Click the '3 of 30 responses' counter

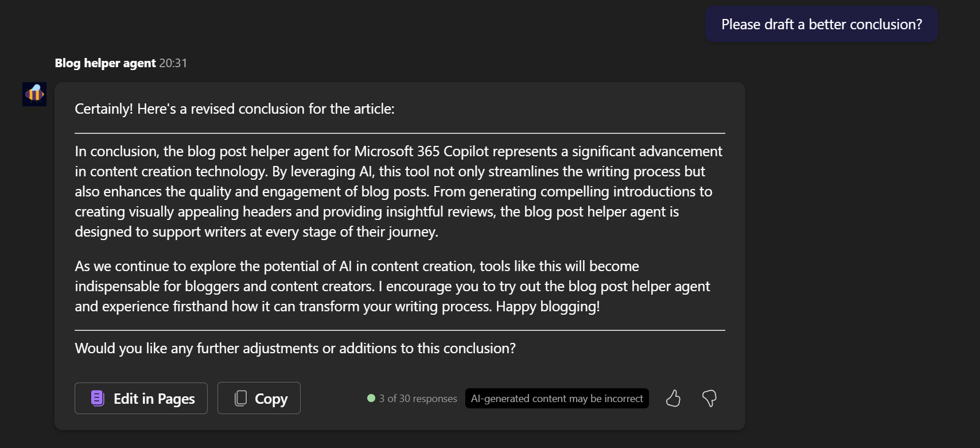tap(418, 399)
